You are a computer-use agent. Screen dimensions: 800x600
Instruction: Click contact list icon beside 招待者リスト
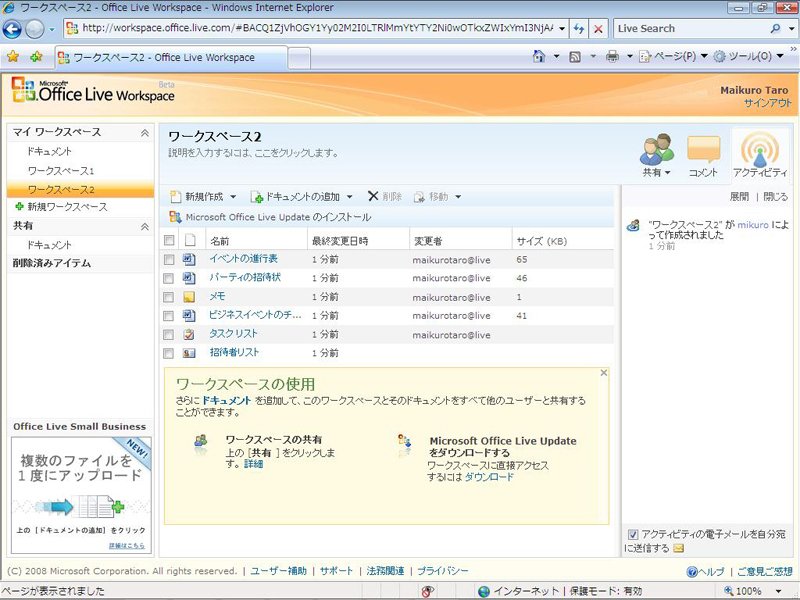189,353
